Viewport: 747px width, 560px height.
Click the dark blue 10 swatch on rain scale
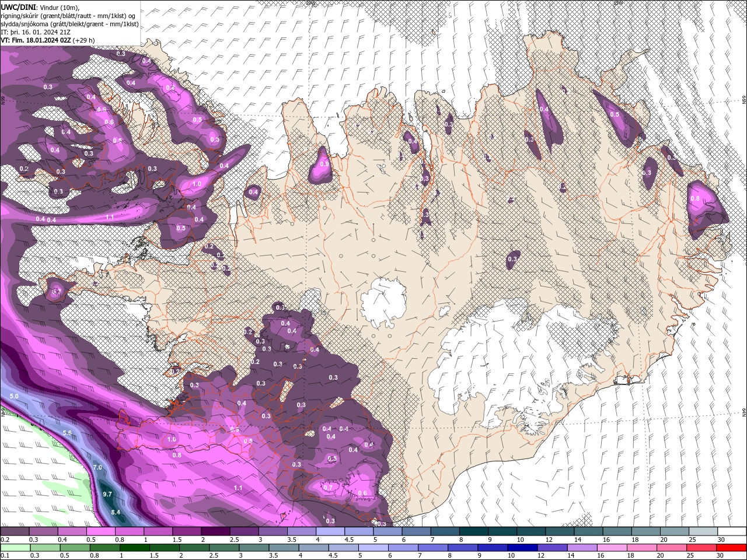(521, 548)
